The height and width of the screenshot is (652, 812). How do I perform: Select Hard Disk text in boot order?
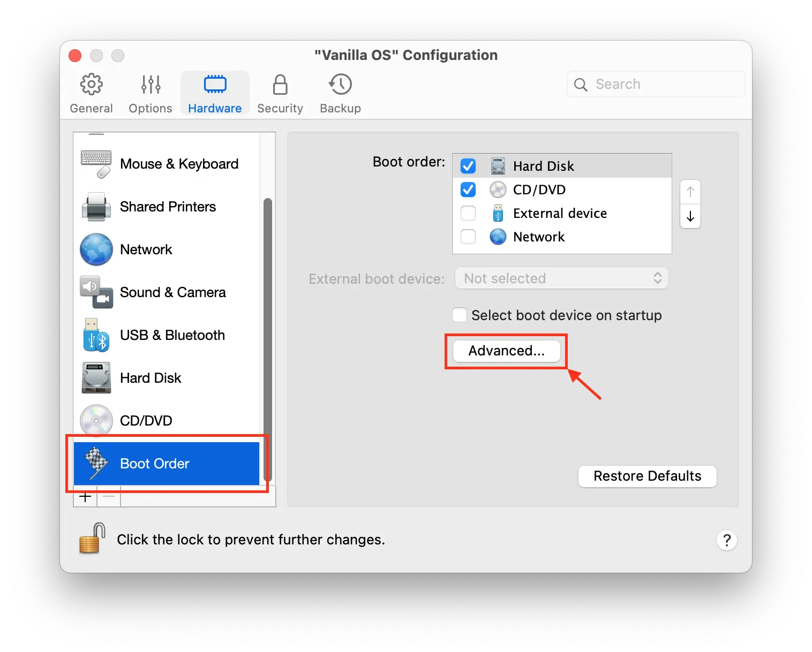pyautogui.click(x=543, y=166)
